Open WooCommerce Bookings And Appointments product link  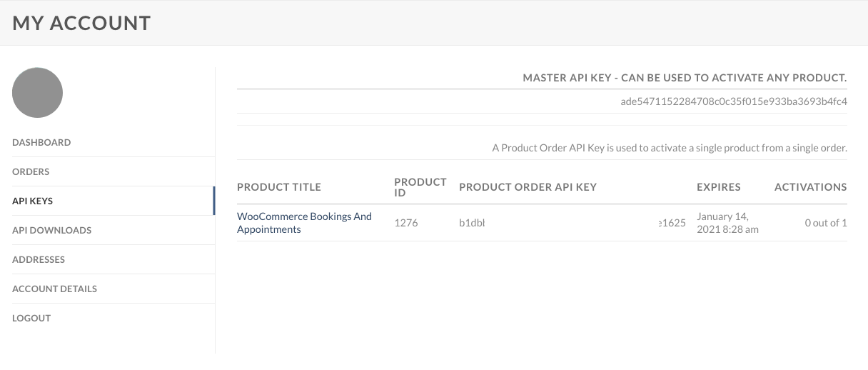pos(304,223)
